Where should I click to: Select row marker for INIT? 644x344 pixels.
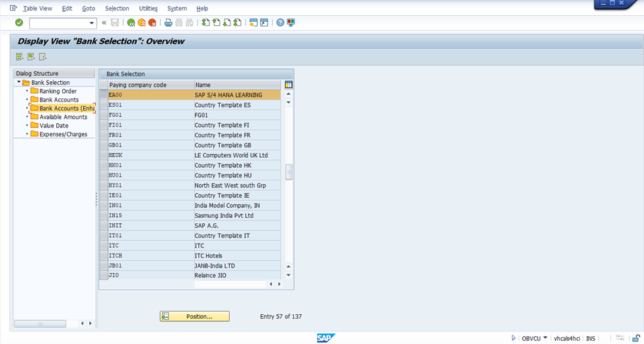(104, 225)
